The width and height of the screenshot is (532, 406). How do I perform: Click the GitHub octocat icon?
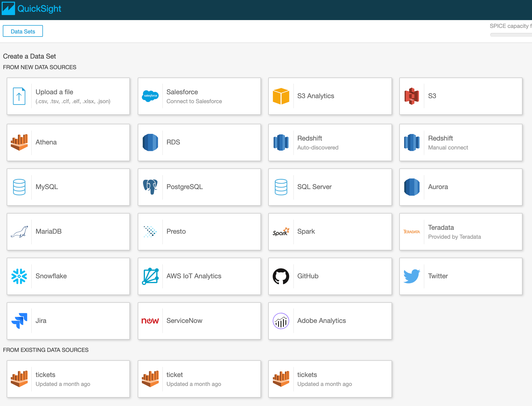click(281, 276)
